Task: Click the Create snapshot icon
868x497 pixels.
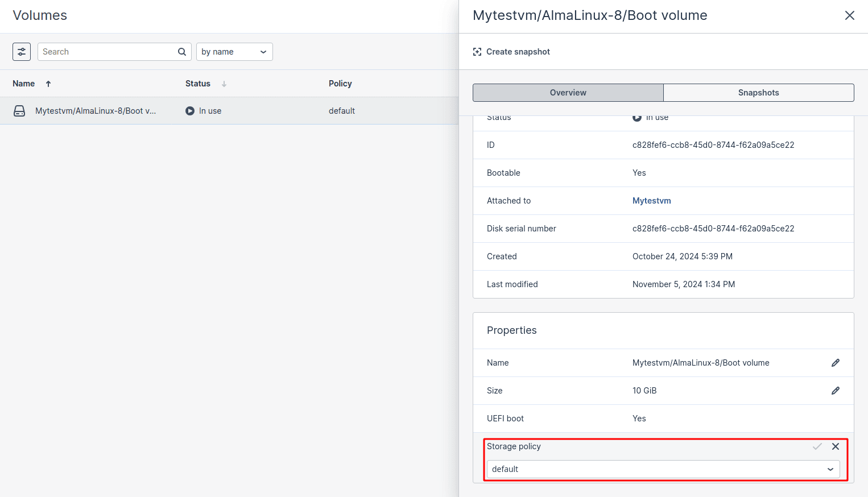Action: [477, 52]
